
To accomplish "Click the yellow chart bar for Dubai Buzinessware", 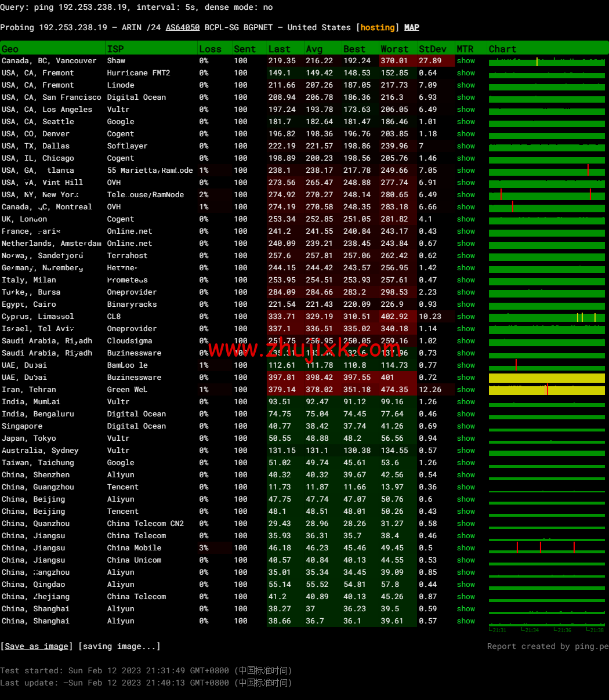I will coord(546,378).
